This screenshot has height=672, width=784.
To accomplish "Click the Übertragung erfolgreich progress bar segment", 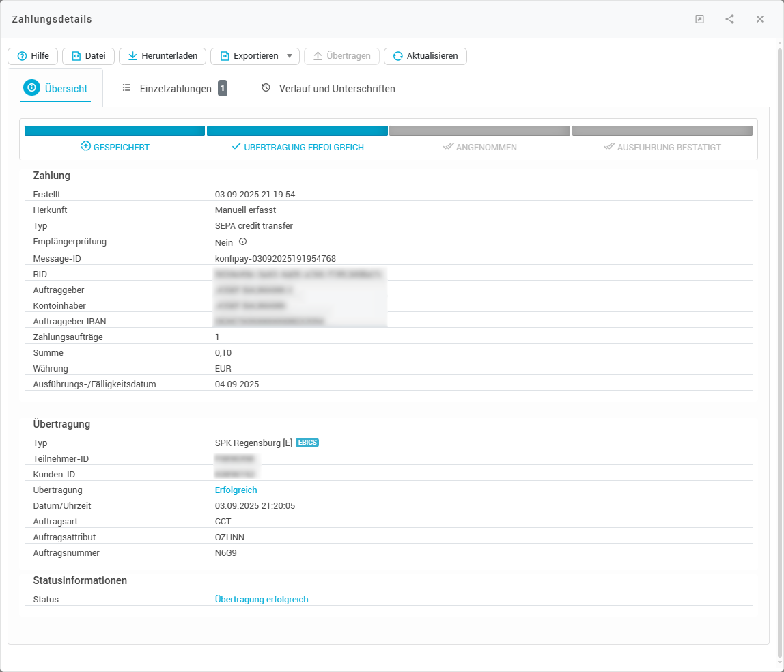I will click(x=297, y=130).
